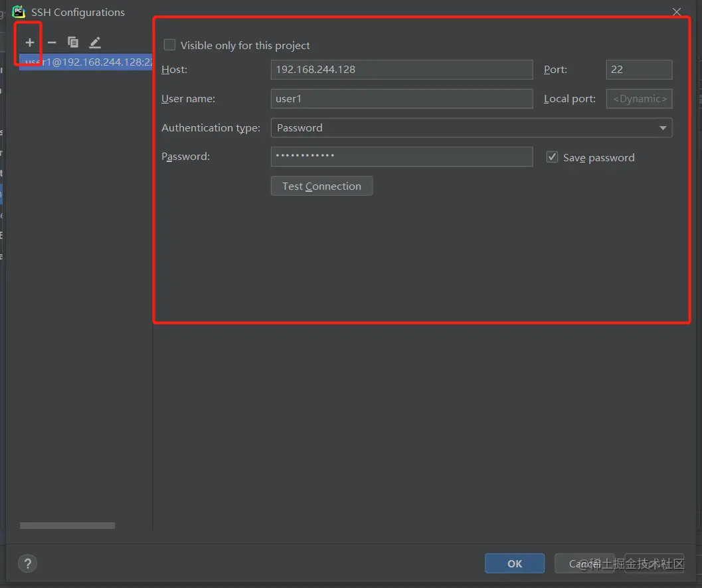Add a new SSH configuration with plus icon
This screenshot has height=588, width=702.
click(29, 42)
